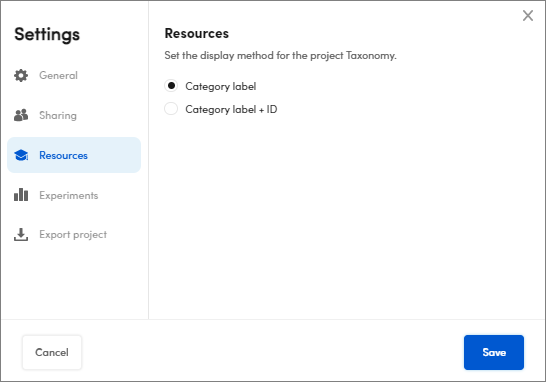Select the Resources tab label

pos(63,155)
